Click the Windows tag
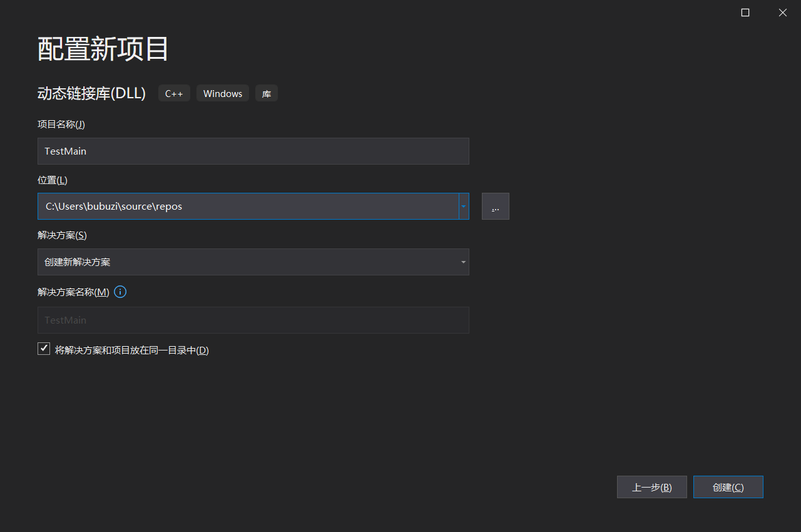 click(223, 94)
